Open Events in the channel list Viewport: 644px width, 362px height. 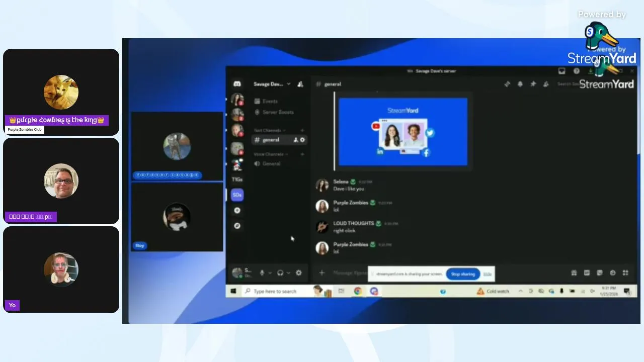click(266, 101)
